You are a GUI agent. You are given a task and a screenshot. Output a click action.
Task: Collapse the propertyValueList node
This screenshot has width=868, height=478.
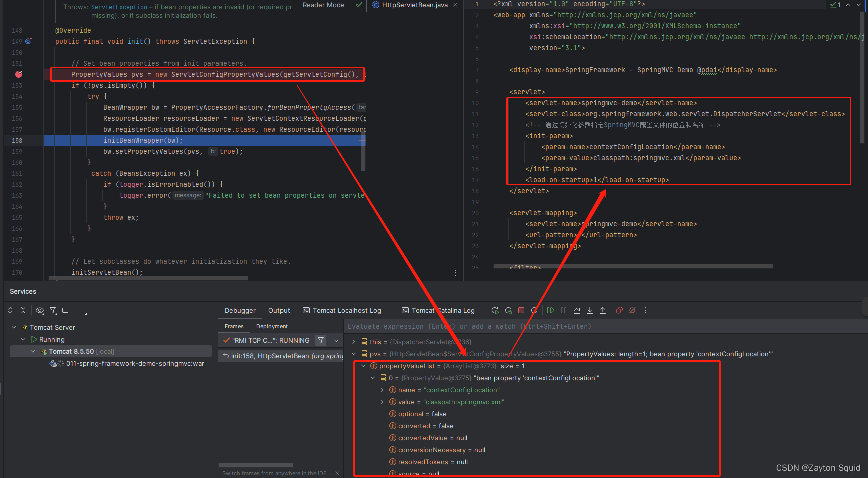[363, 366]
